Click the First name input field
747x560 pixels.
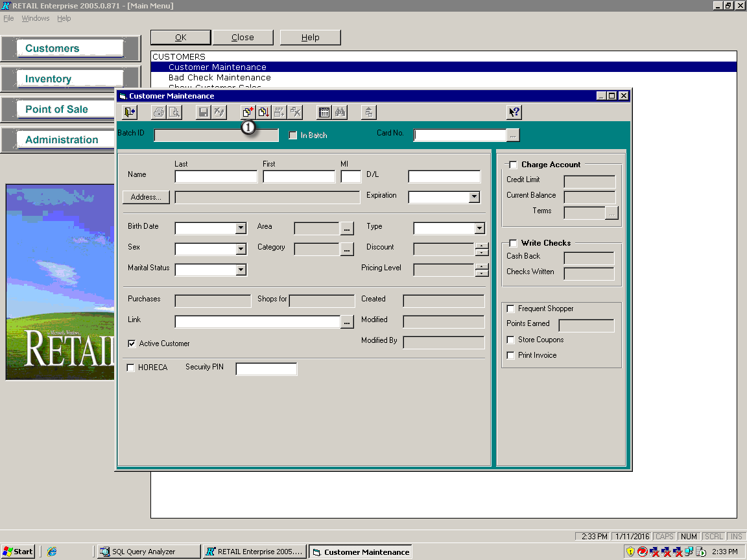pyautogui.click(x=299, y=177)
